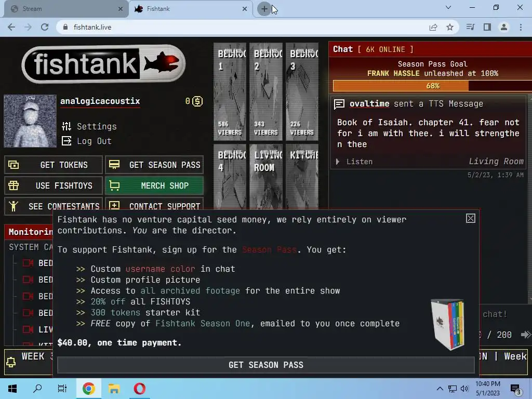This screenshot has width=532, height=399.
Task: Click the GET SEASON PASS sidebar button
Action: 154,165
